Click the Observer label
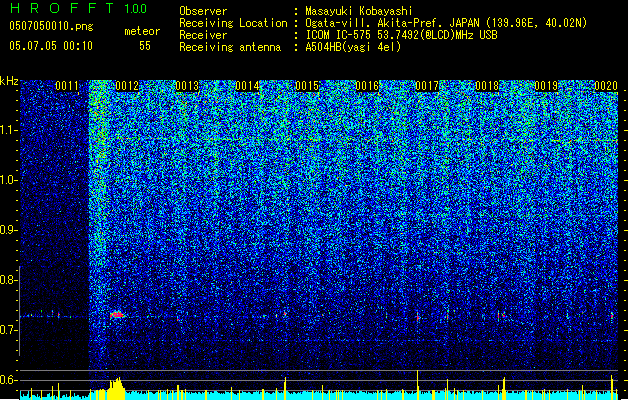Viewport: 629px width, 400px height. point(203,11)
